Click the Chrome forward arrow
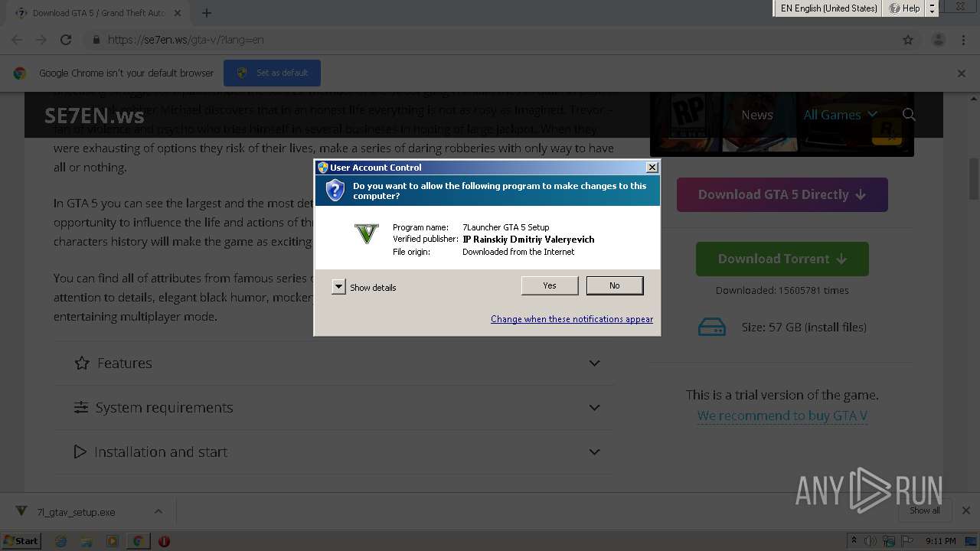This screenshot has height=551, width=980. point(41,40)
